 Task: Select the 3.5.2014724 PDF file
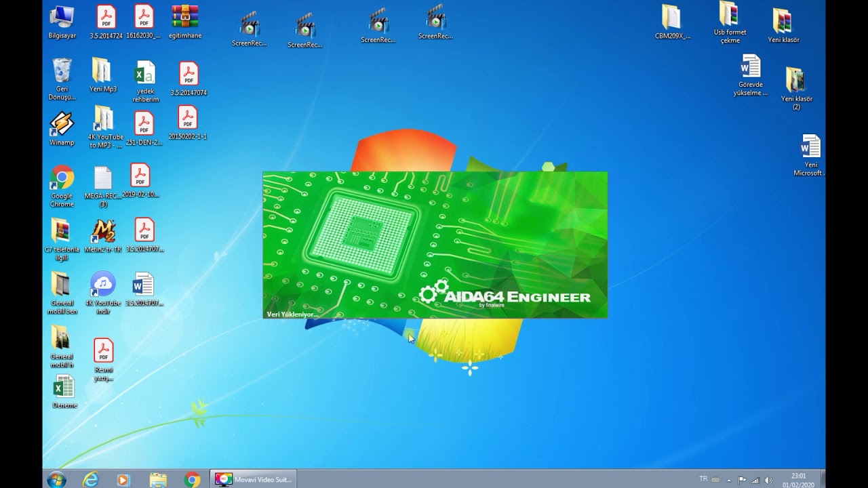click(106, 22)
